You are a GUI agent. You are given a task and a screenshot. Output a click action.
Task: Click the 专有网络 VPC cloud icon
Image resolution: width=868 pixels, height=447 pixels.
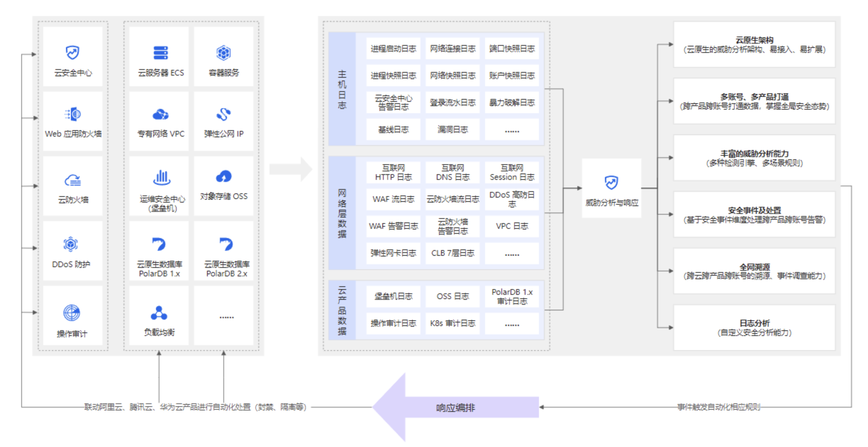[161, 115]
